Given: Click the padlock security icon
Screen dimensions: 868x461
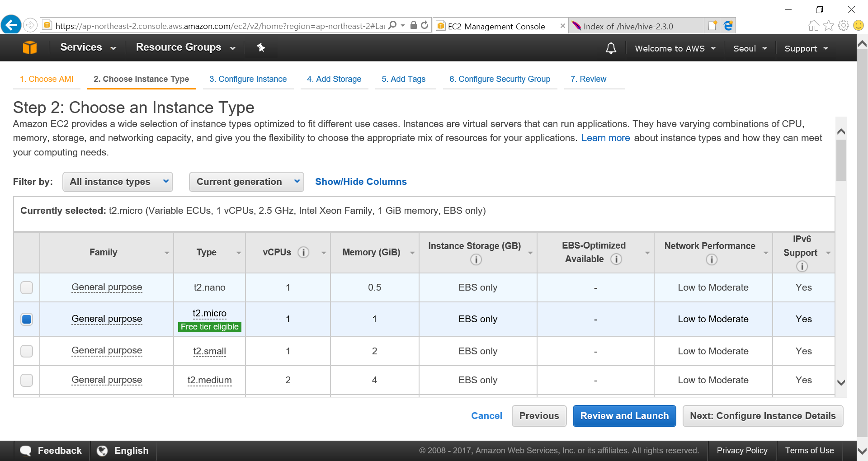Looking at the screenshot, I should point(413,25).
